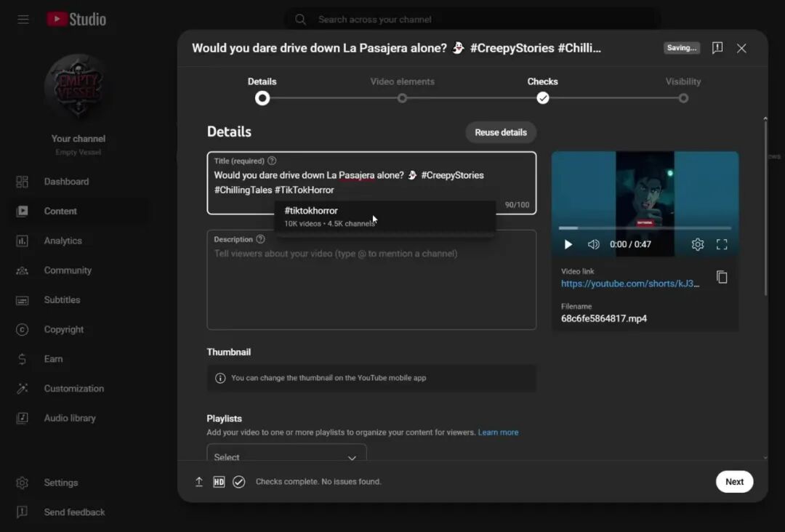Click description help question mark icon

pyautogui.click(x=260, y=239)
